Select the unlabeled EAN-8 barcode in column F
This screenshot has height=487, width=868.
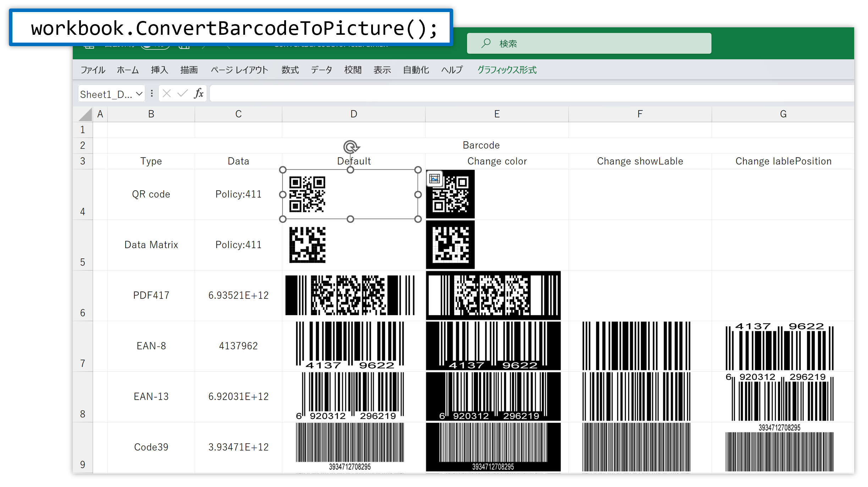(x=636, y=346)
